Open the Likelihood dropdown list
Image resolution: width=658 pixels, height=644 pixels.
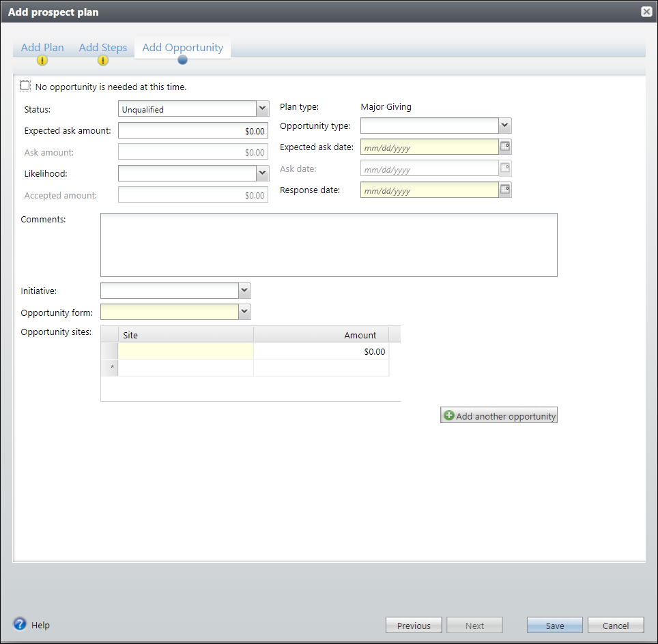click(262, 173)
